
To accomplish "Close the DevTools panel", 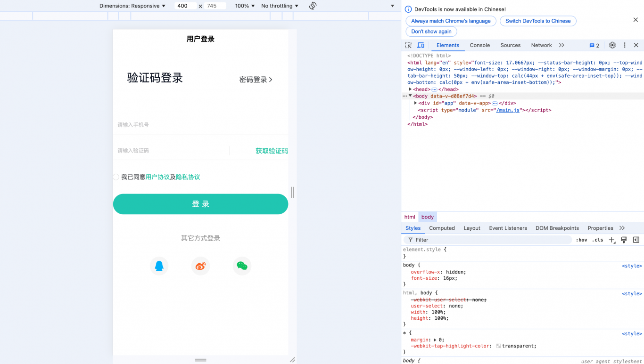I will click(636, 45).
